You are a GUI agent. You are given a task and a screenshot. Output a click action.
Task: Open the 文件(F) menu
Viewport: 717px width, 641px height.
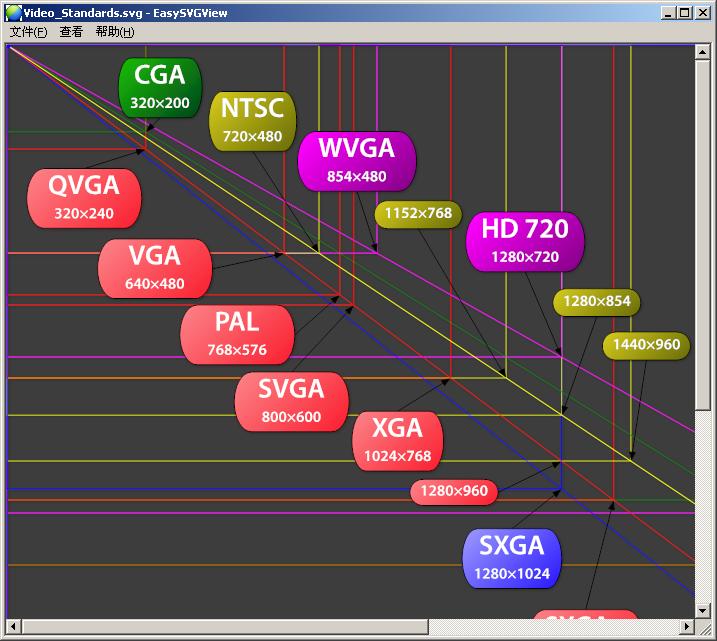click(x=28, y=32)
